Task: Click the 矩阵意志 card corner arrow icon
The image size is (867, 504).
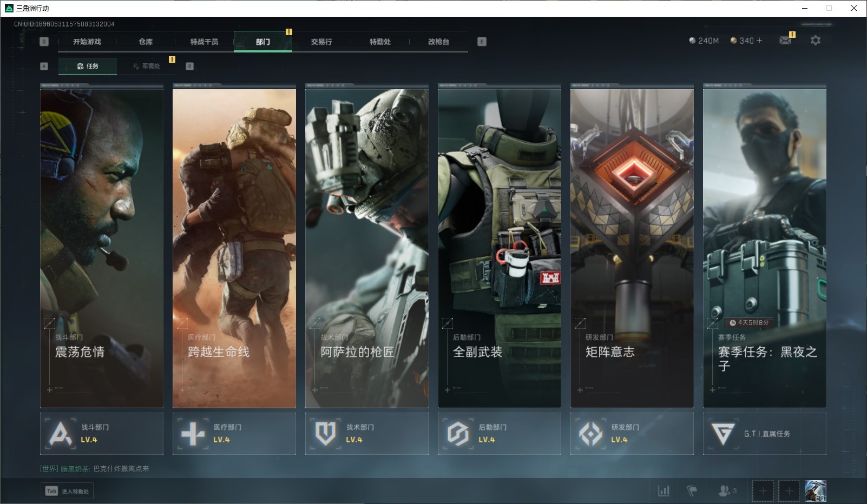Action: (580, 323)
